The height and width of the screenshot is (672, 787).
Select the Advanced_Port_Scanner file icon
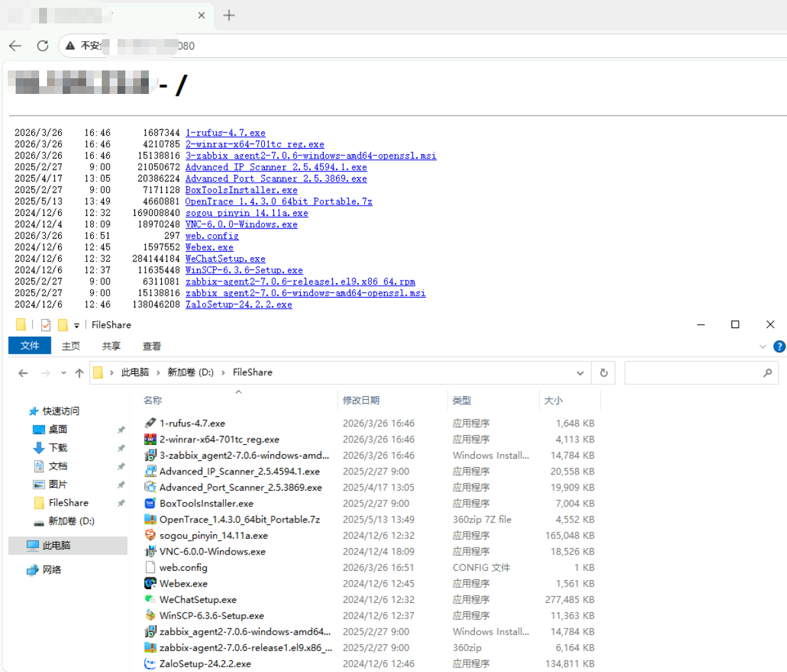[x=150, y=487]
